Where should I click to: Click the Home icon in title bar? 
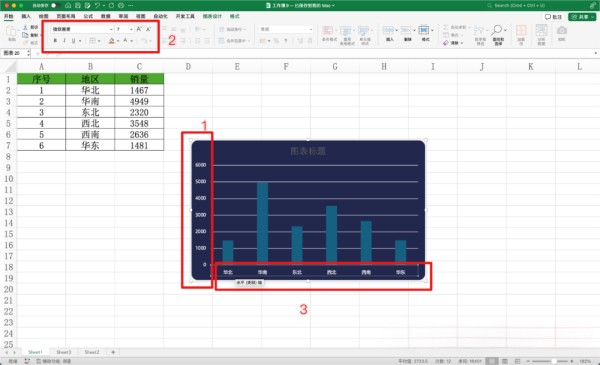click(68, 5)
